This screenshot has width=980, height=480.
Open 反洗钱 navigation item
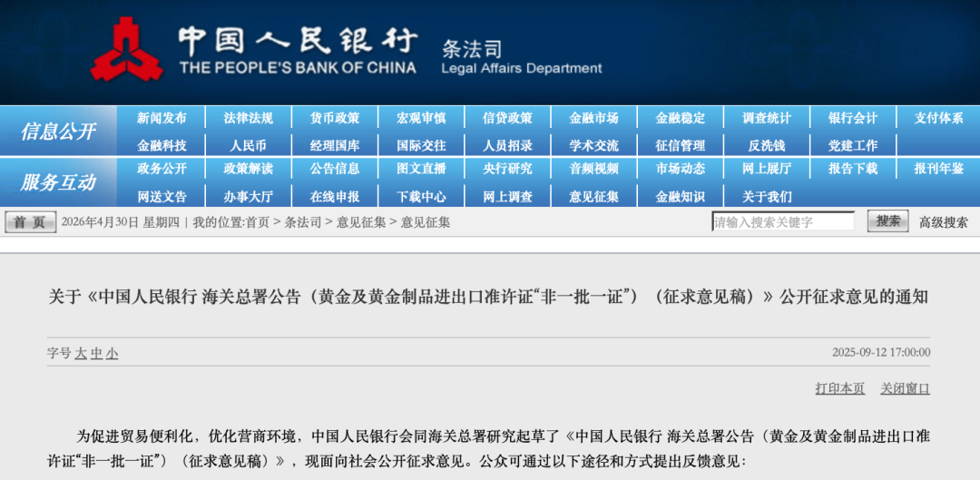tap(767, 145)
